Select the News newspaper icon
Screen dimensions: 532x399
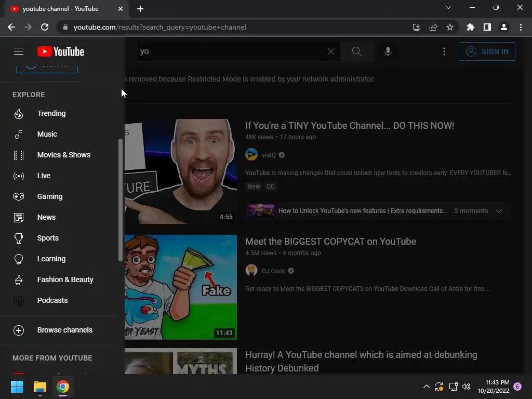(19, 218)
